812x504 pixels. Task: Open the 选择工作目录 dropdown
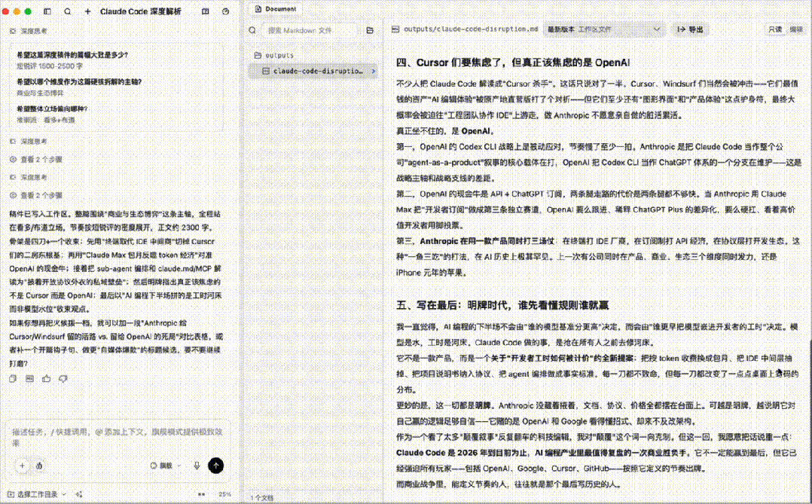coord(37,495)
